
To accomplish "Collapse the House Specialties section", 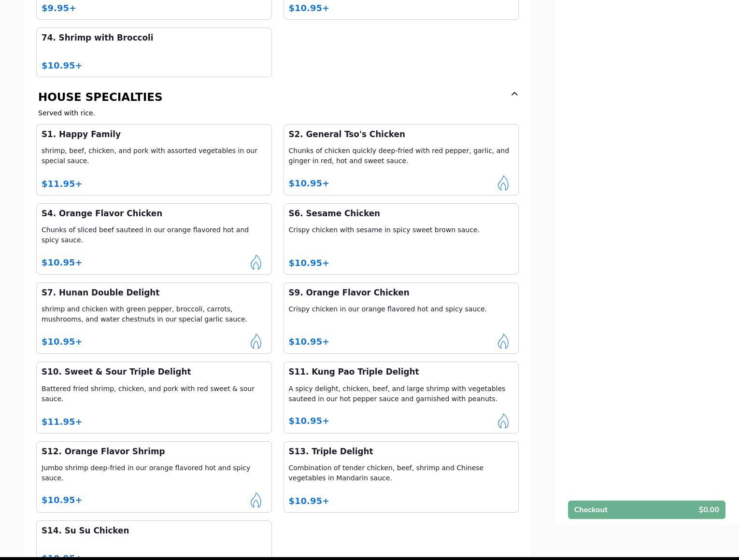I will pos(514,94).
